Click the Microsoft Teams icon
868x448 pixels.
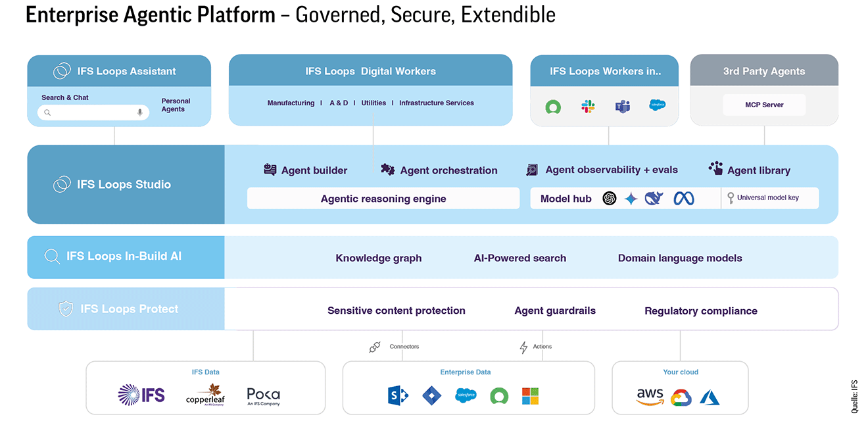point(622,106)
